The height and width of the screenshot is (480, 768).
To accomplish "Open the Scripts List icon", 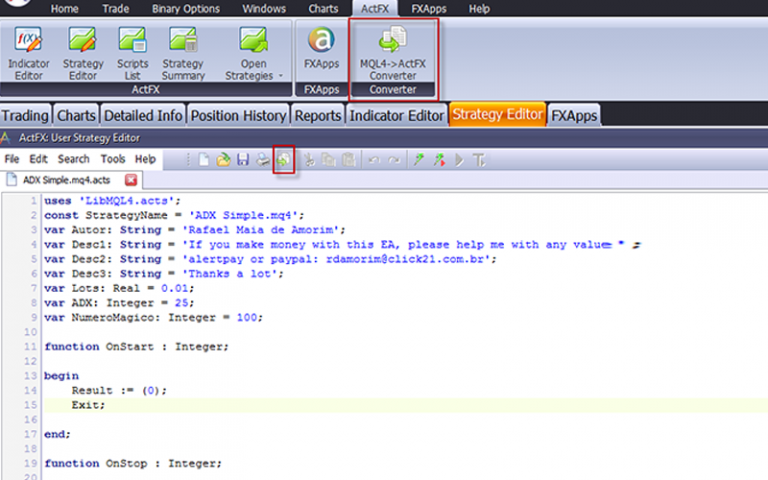I will [132, 53].
